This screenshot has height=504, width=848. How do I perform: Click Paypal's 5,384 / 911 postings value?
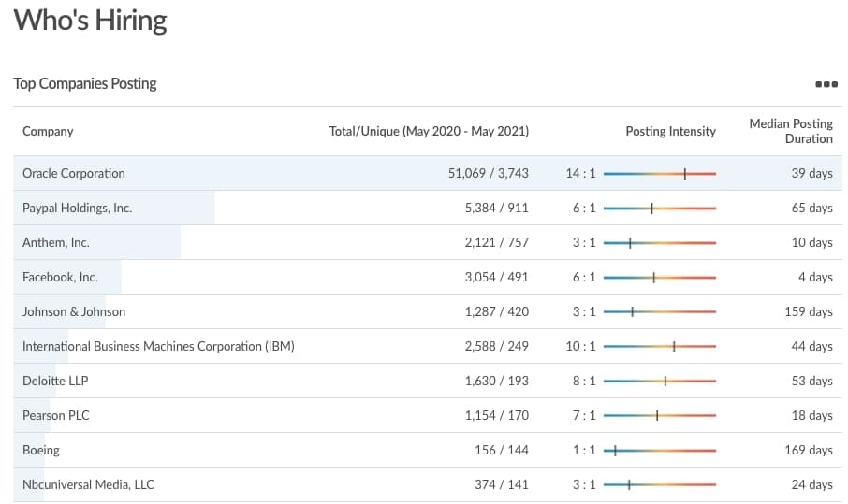coord(496,208)
